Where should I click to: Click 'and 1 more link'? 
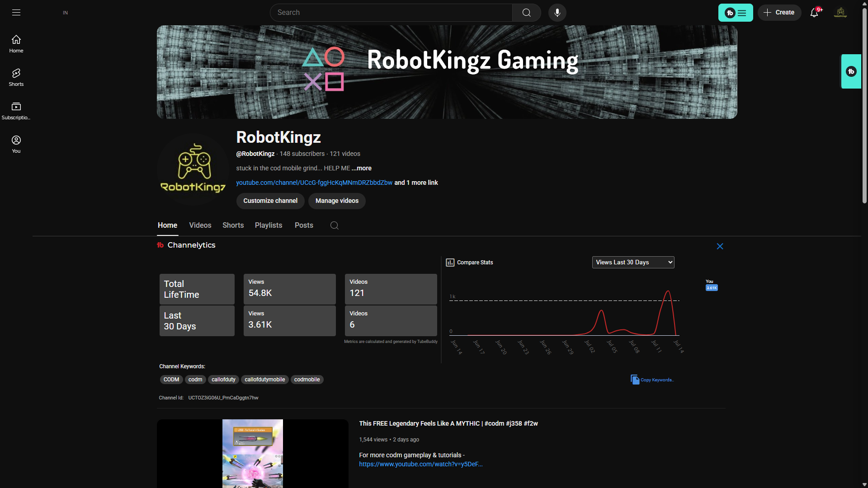(416, 183)
